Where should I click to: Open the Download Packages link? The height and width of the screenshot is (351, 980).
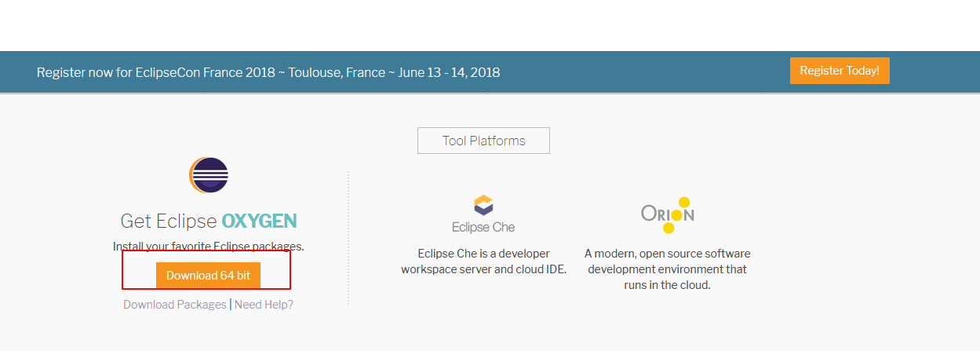point(175,305)
